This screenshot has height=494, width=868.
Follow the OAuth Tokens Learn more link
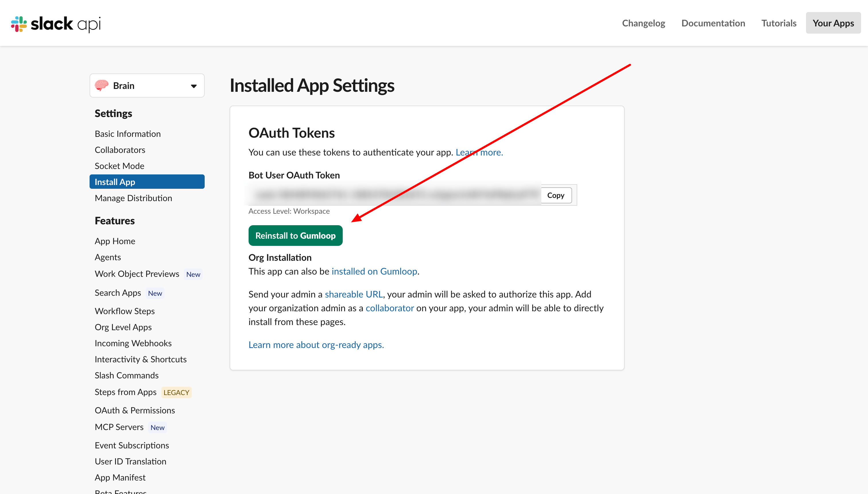479,152
